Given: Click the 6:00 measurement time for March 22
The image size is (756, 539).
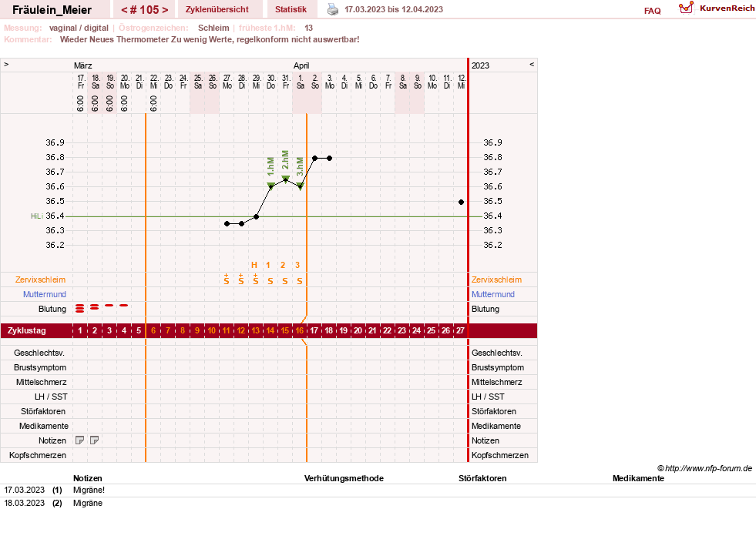Looking at the screenshot, I should tap(153, 103).
